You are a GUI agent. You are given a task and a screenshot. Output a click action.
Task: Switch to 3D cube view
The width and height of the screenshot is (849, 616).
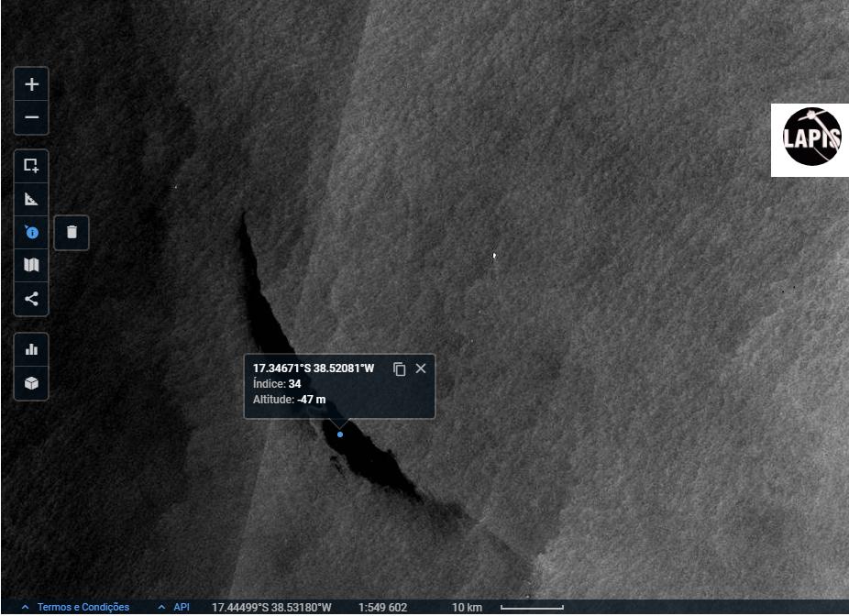31,383
